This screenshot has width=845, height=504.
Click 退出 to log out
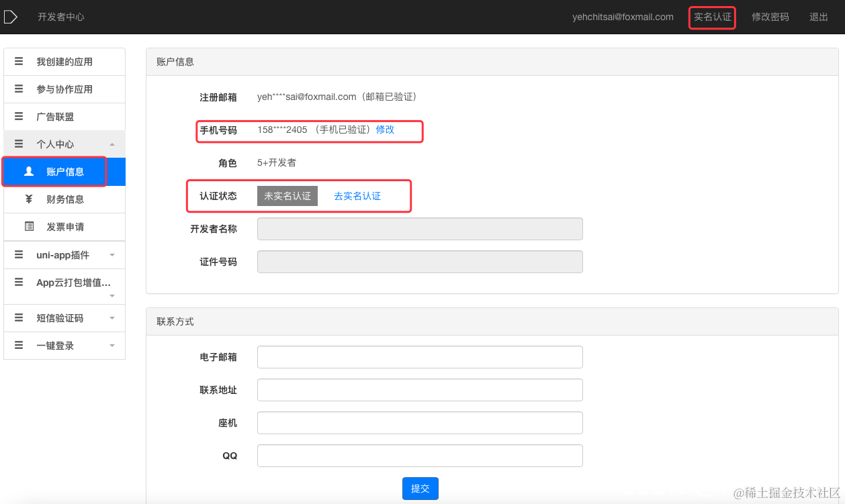pos(817,17)
